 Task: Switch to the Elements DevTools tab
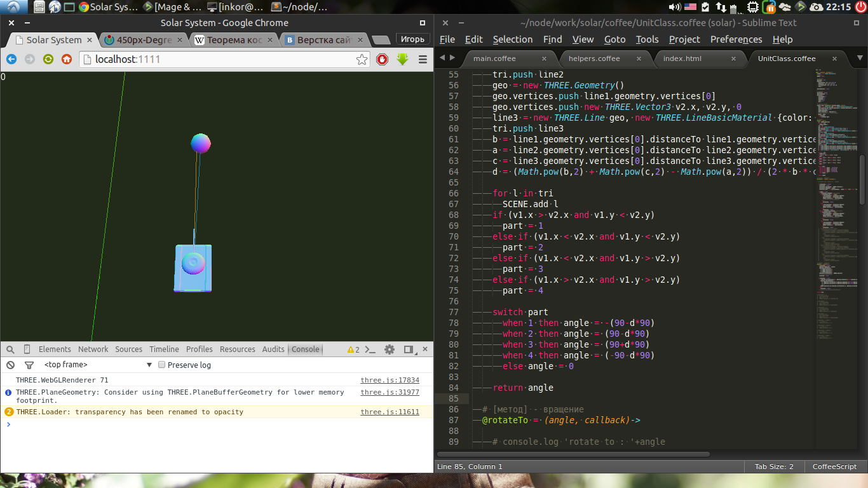point(55,349)
